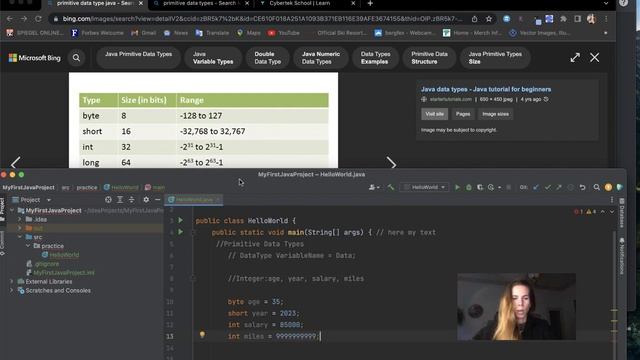640x360 pixels.
Task: Hide the Project tool window with minus icon
Action: [x=158, y=200]
